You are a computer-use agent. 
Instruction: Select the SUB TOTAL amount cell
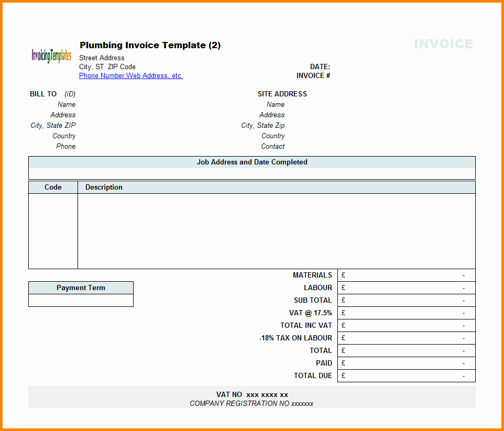(406, 301)
